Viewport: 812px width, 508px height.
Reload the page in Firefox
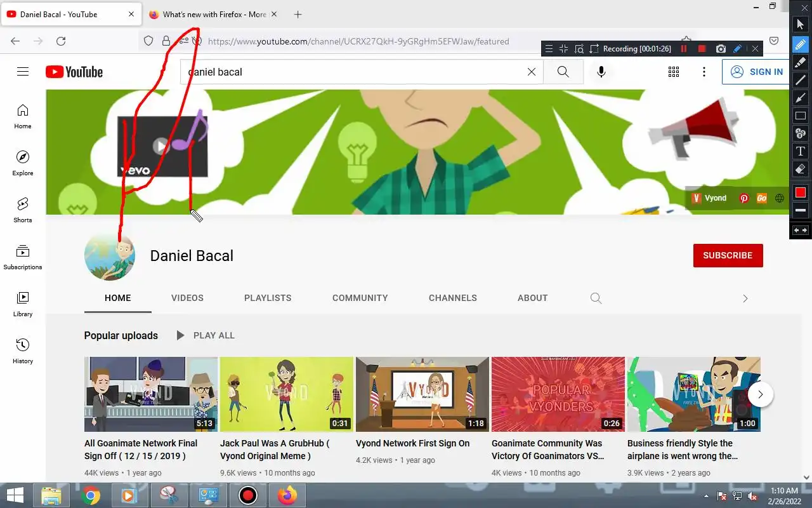pos(61,41)
